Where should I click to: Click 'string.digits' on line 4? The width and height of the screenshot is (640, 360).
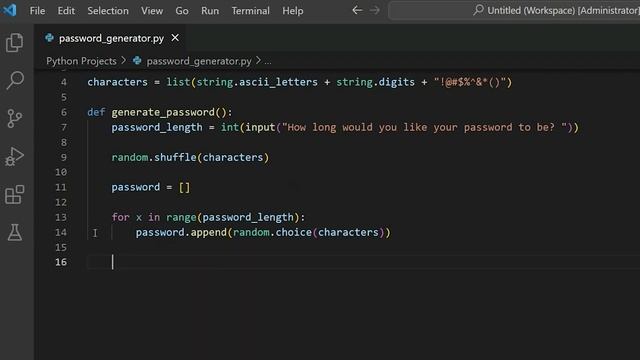click(x=376, y=82)
